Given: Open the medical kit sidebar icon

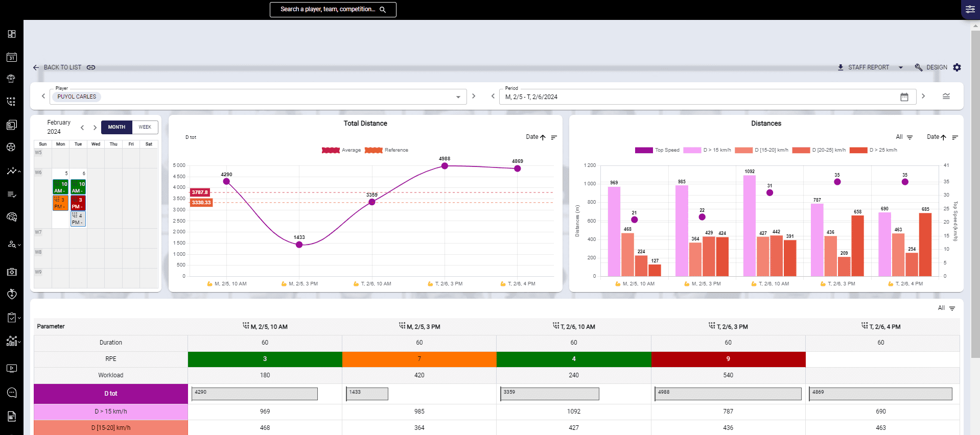Looking at the screenshot, I should click(x=12, y=272).
